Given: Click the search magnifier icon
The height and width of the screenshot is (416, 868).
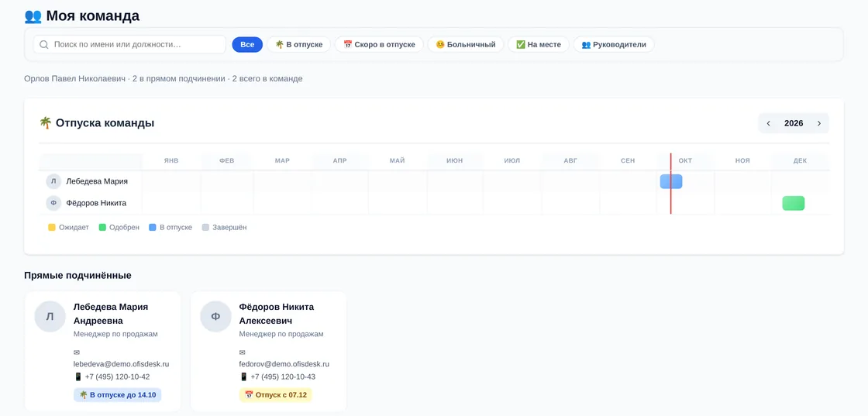Looking at the screenshot, I should 43,44.
